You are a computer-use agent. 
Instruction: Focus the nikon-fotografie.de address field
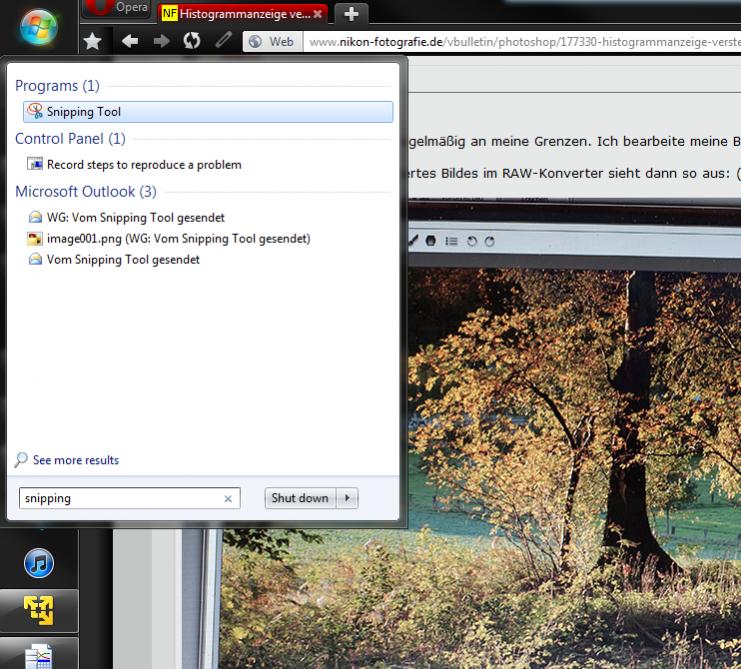(x=522, y=42)
